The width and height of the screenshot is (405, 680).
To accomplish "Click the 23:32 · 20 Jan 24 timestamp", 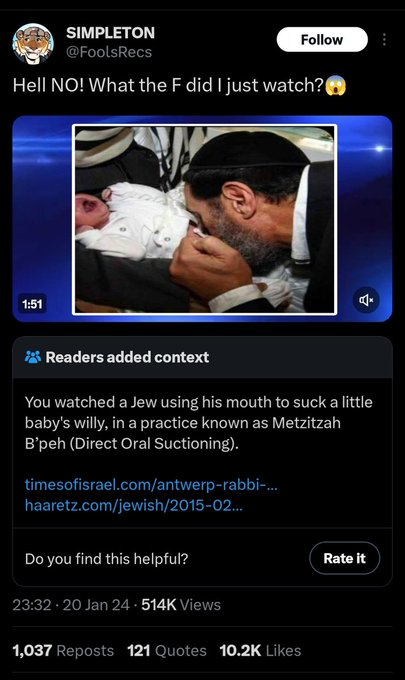I will 71,605.
